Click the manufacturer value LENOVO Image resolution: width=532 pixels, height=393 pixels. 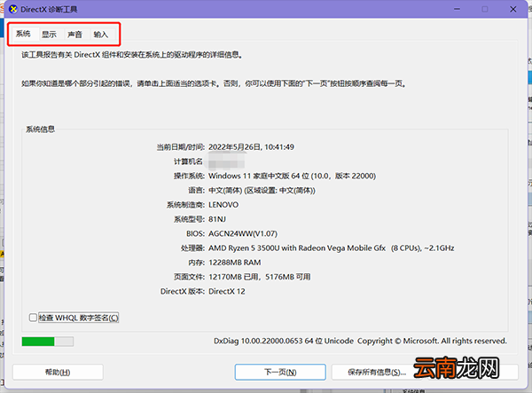tap(223, 205)
